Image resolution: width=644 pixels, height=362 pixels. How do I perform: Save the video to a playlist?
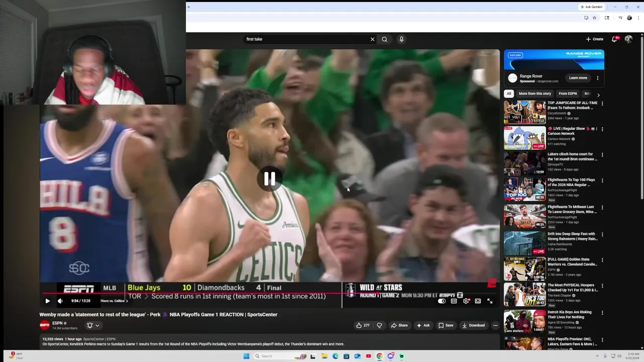tap(446, 325)
